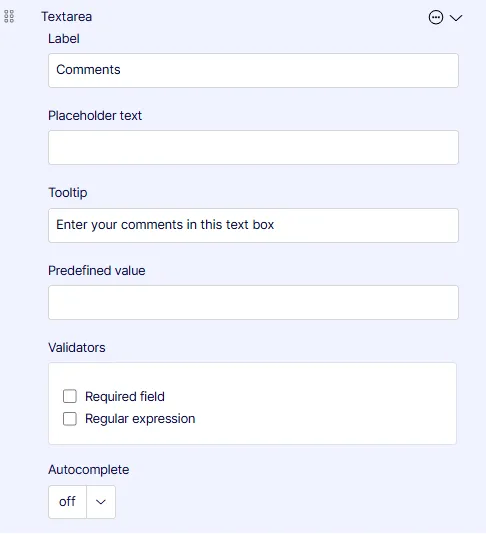Click the Autocomplete off value box
Viewport: 486px width, 534px height.
point(67,502)
